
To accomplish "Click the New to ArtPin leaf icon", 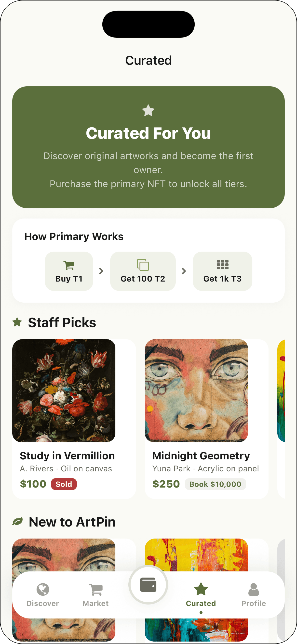I will click(x=18, y=521).
